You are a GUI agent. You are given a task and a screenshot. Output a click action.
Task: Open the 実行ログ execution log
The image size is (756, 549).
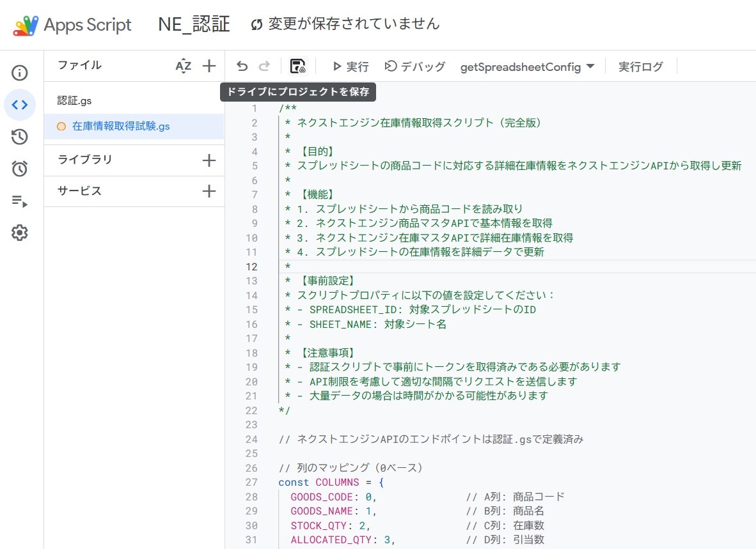tap(641, 66)
